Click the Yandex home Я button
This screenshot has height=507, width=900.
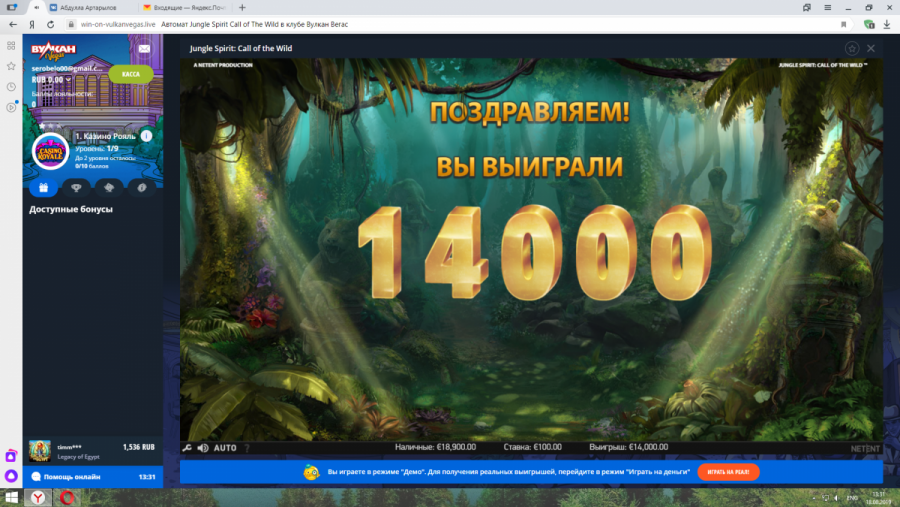(32, 24)
